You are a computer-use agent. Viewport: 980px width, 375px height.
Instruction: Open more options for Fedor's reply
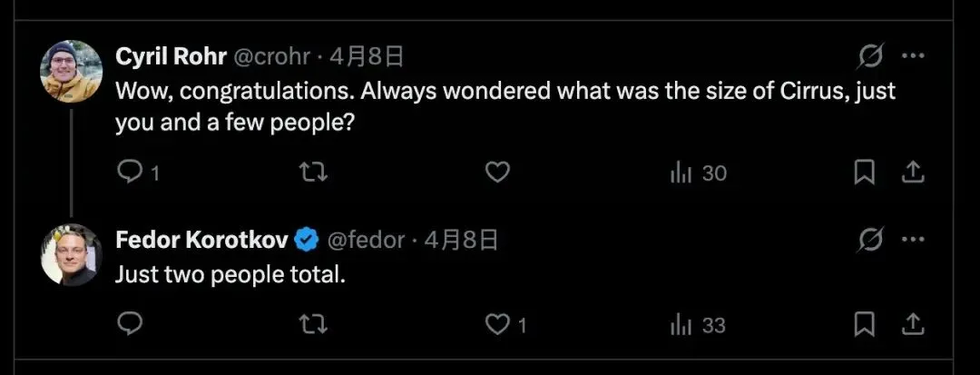[912, 240]
